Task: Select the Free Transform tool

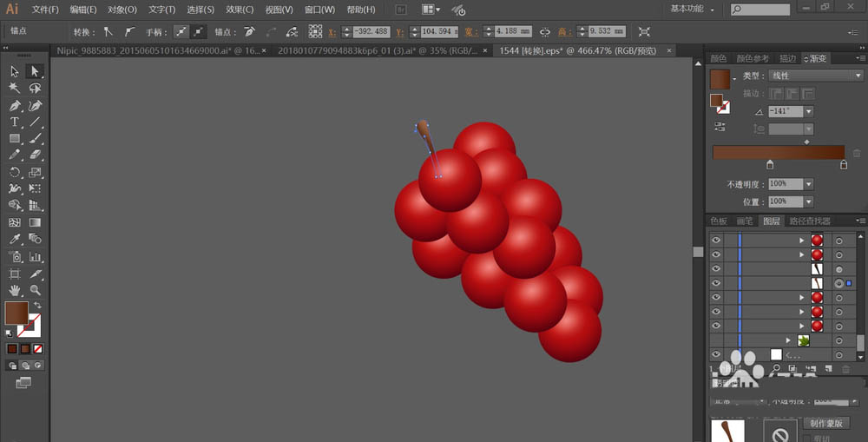Action: 35,189
